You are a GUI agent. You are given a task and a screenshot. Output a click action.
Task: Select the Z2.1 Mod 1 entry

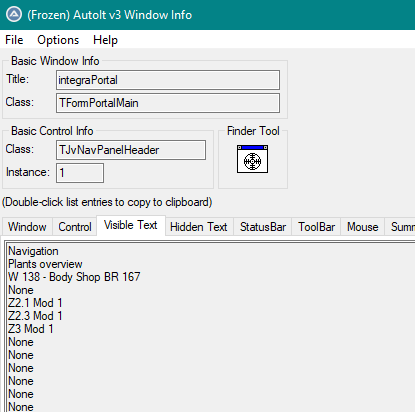[35, 303]
